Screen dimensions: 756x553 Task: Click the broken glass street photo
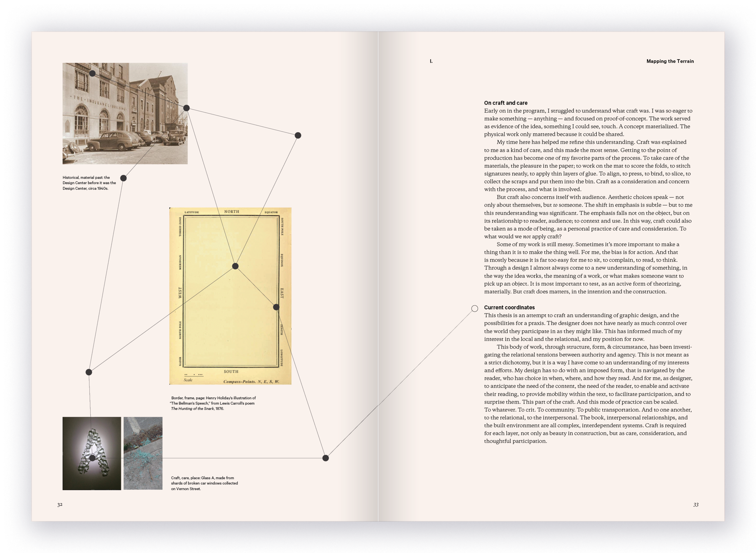[143, 453]
